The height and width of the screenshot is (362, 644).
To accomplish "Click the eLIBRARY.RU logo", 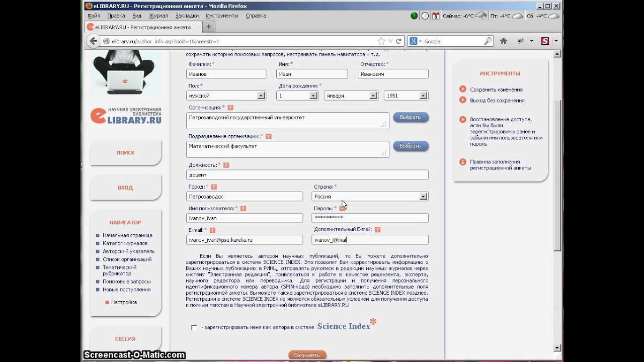I will pos(126,116).
